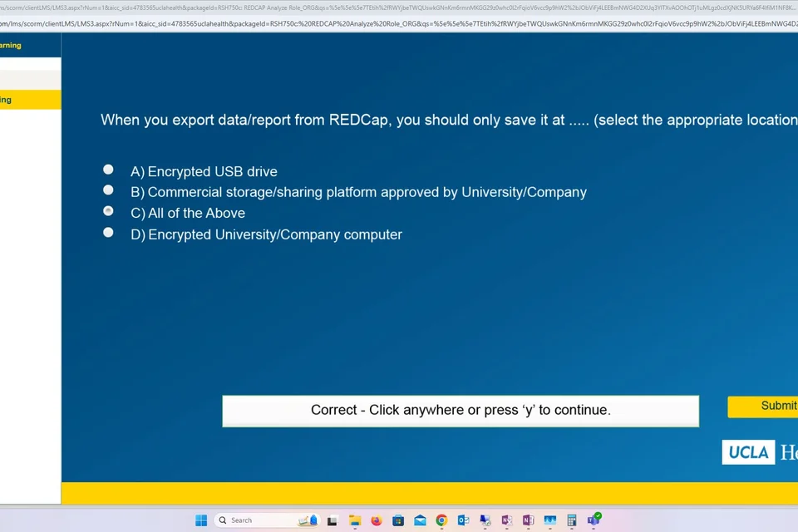The height and width of the screenshot is (532, 798).
Task: Select the yellow highlighted sidebar item
Action: 31,100
